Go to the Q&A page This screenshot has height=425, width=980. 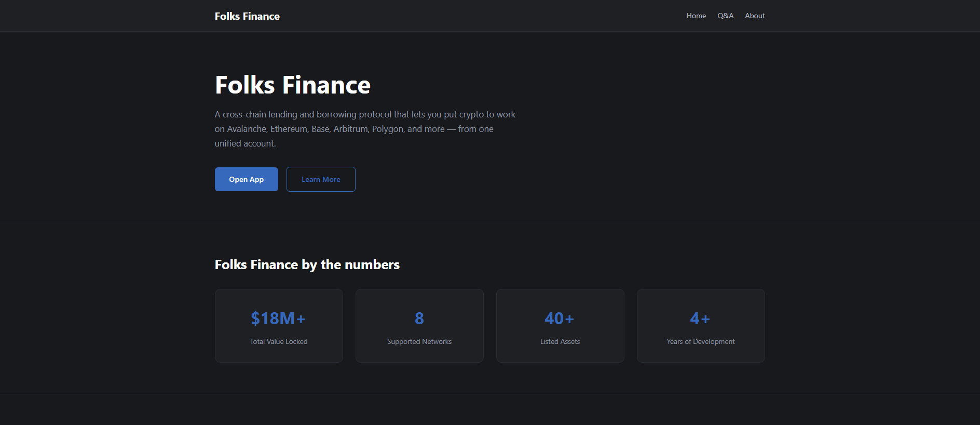[x=725, y=16]
